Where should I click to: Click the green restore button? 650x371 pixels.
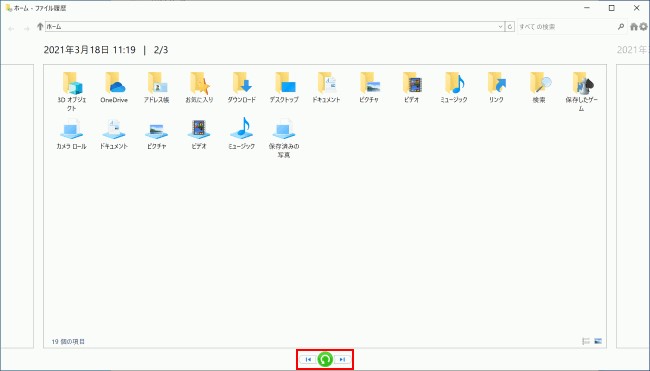pyautogui.click(x=325, y=359)
